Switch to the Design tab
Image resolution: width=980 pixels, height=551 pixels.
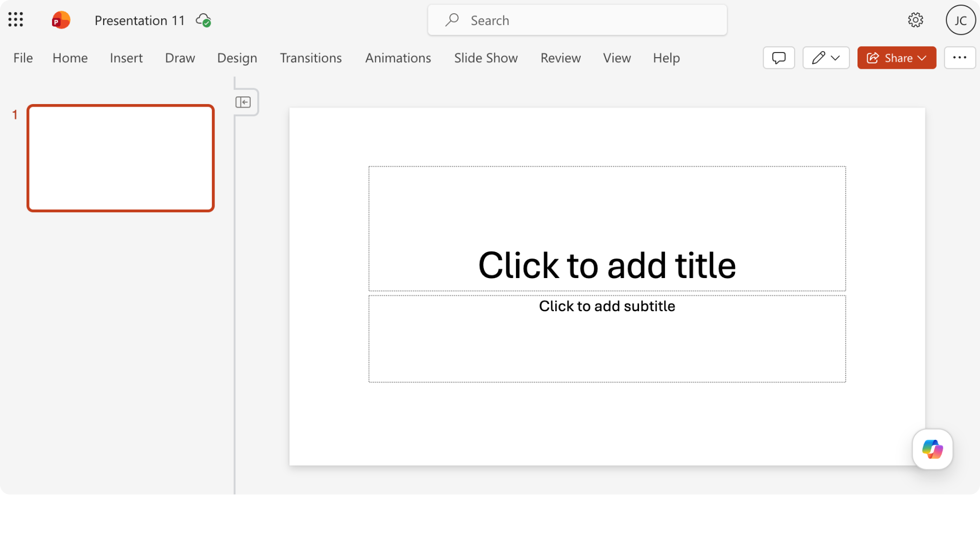(237, 58)
